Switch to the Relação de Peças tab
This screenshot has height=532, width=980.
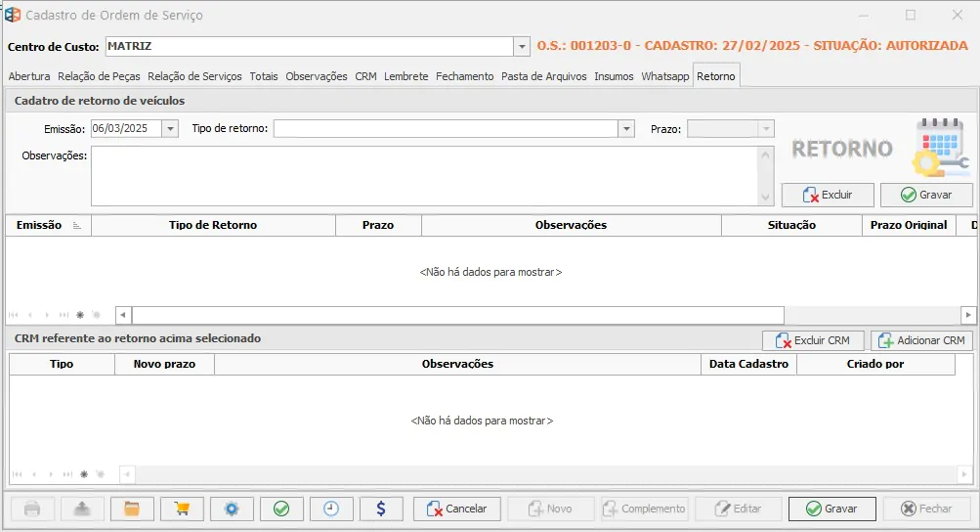(x=99, y=76)
